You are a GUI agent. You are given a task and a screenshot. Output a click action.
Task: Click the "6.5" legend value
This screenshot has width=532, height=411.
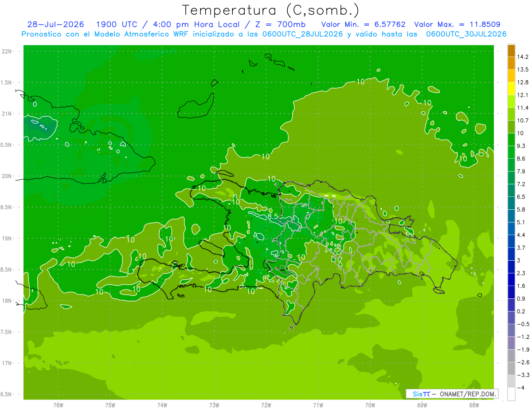(521, 197)
